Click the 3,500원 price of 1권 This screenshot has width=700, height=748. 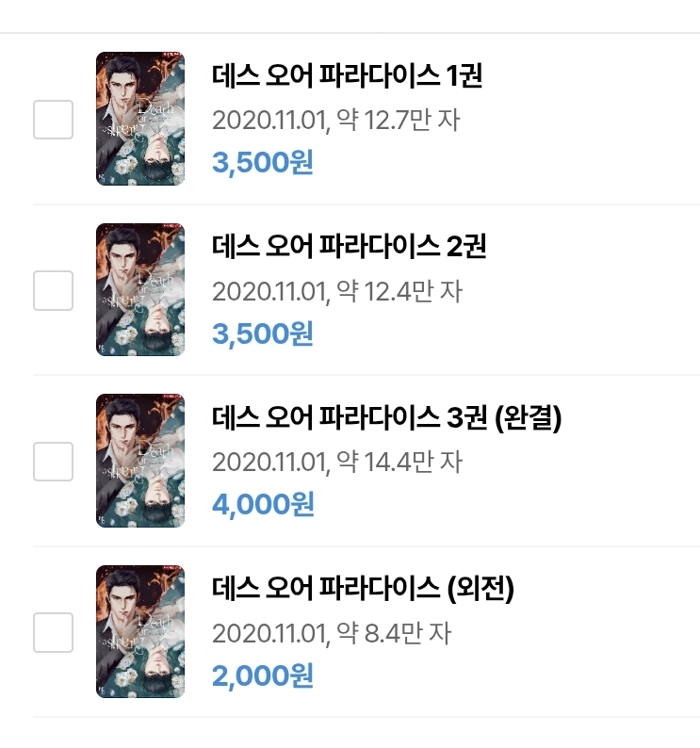(263, 163)
